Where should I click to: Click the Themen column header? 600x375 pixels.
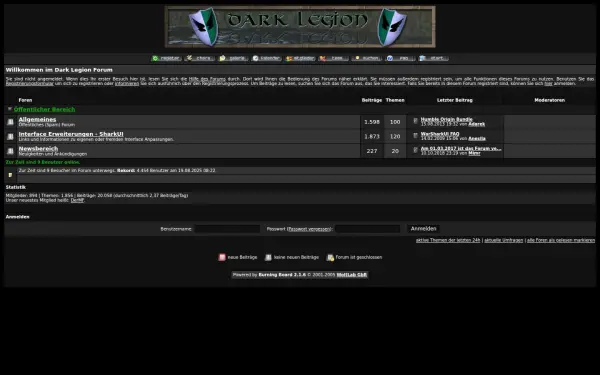click(x=395, y=100)
